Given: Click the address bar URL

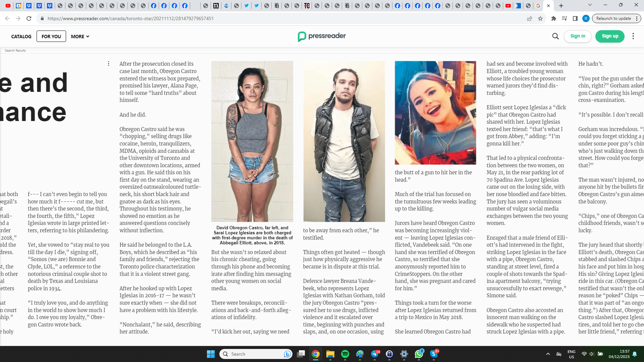Looking at the screenshot, I should (130, 18).
